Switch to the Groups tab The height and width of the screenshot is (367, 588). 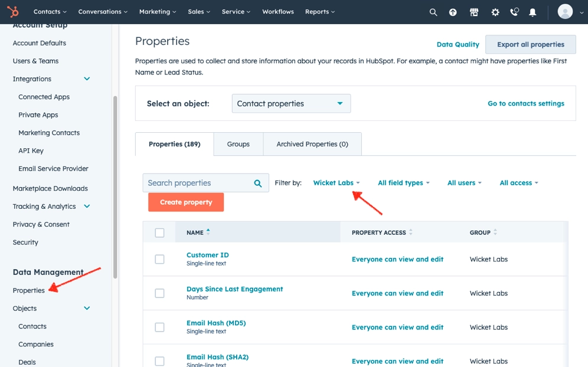238,144
